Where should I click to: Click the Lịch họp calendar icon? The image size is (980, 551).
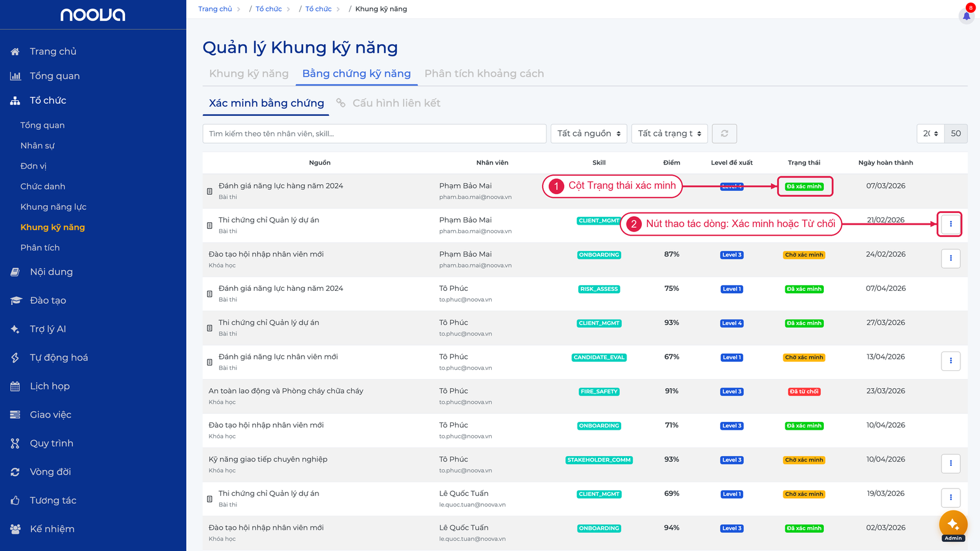(x=15, y=386)
